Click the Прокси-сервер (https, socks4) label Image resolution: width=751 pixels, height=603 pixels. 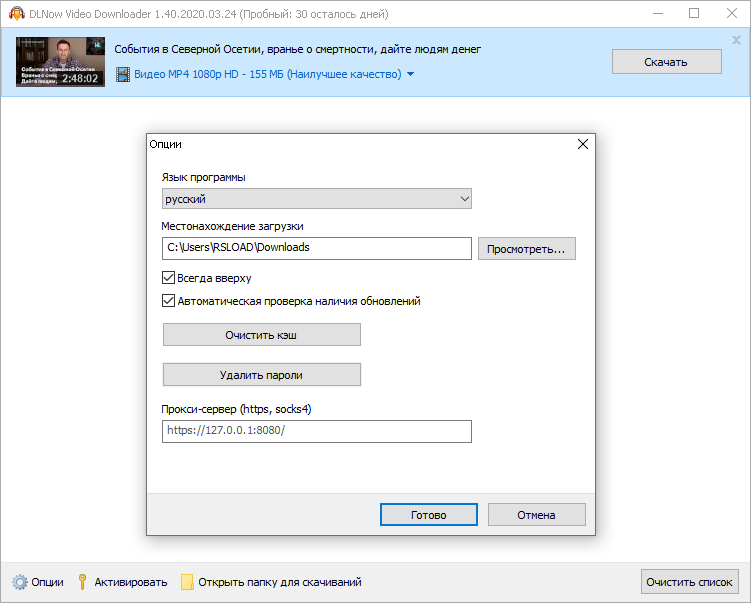click(x=236, y=409)
